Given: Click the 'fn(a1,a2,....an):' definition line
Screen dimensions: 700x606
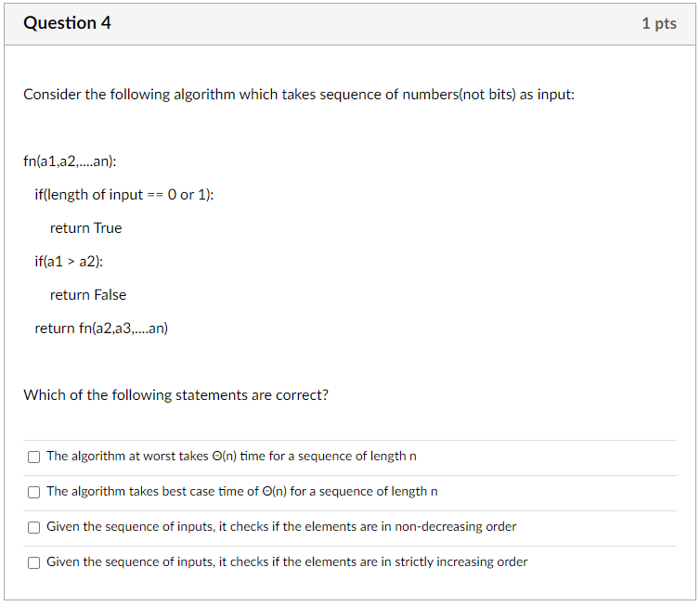Looking at the screenshot, I should tap(70, 161).
